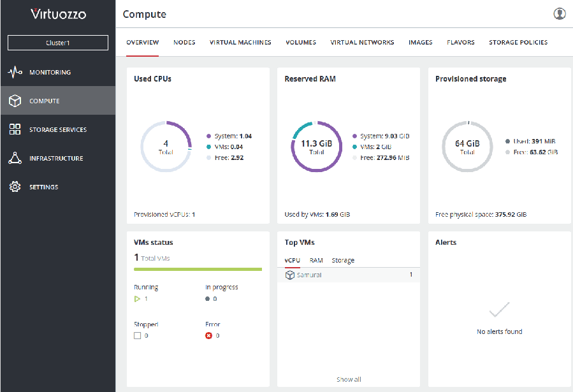The width and height of the screenshot is (573, 392).
Task: Click the Samurai VM cube icon
Action: (290, 275)
